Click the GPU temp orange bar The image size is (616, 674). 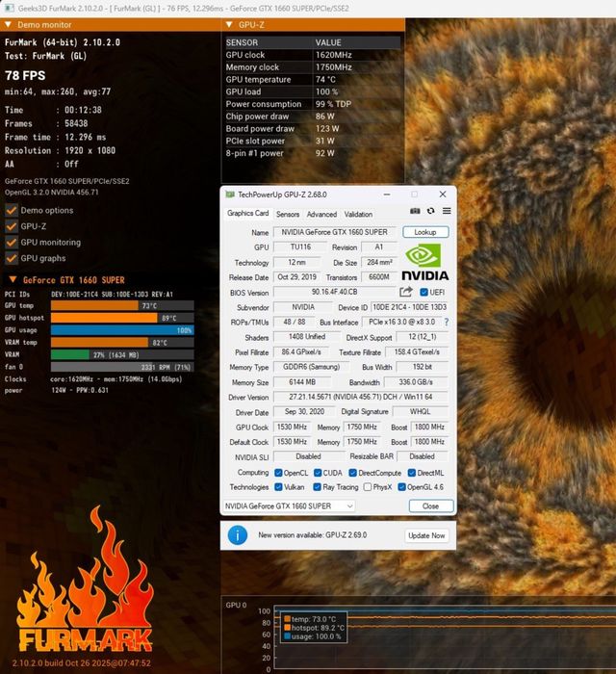point(94,305)
